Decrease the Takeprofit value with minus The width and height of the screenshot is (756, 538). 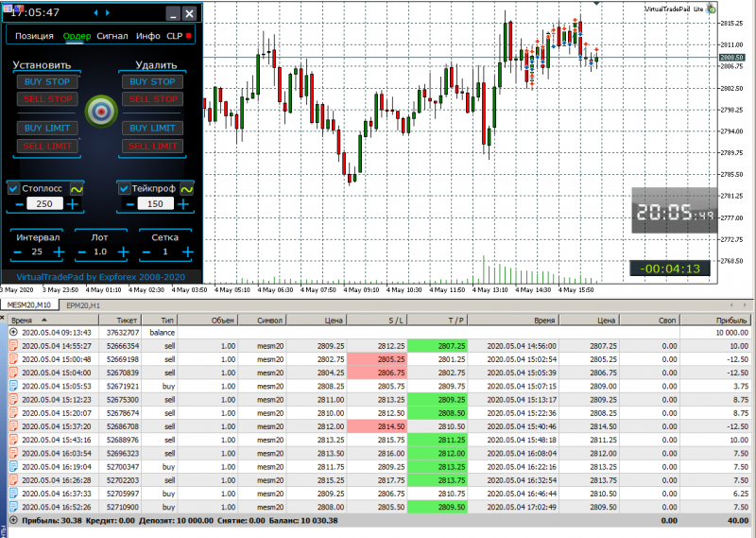(x=129, y=204)
